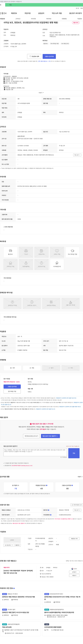Open the 채용정보 main menu
Viewport: 83px width, 644px height.
14,13
